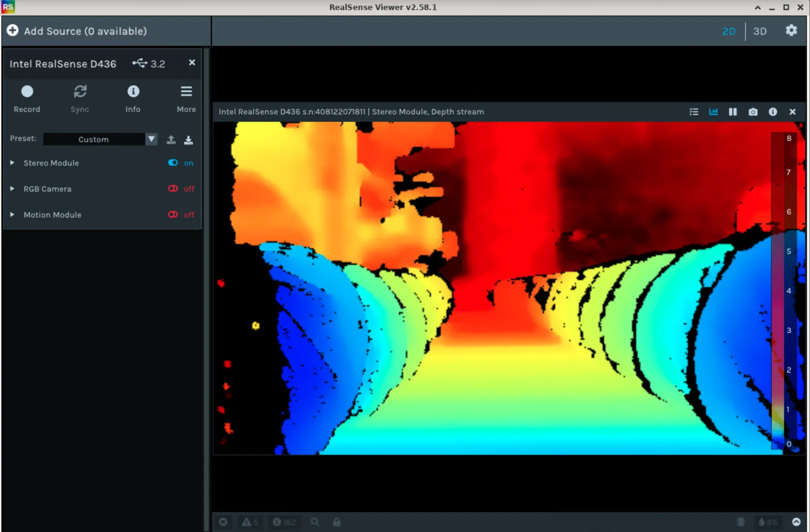Click the status bar warnings count icon
This screenshot has width=810, height=532.
(x=250, y=522)
